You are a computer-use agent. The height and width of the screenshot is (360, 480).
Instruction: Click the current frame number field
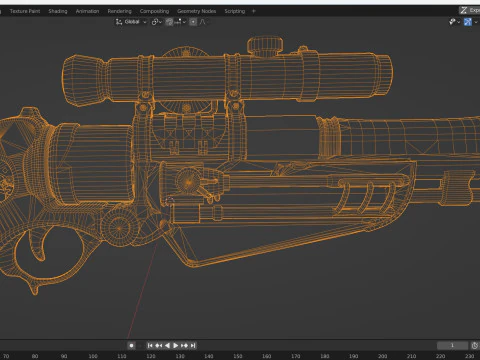(452, 345)
